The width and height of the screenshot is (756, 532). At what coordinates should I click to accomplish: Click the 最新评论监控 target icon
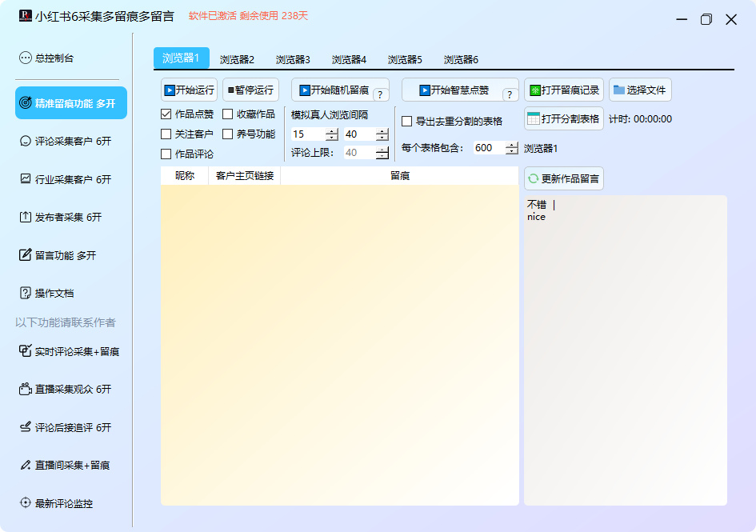(x=25, y=503)
